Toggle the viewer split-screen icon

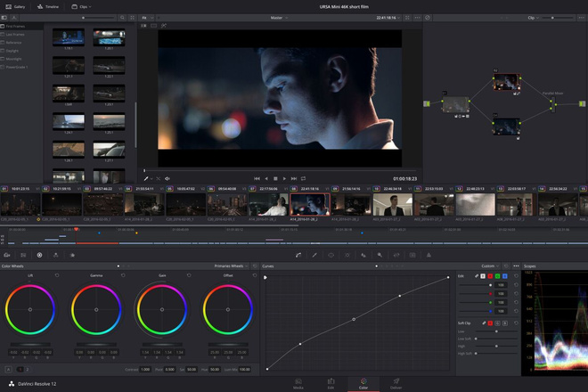154,26
